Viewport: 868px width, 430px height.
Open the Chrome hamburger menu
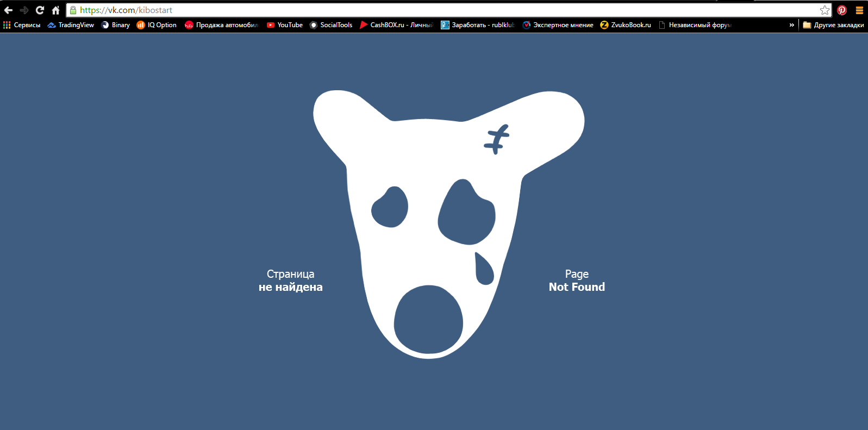(x=859, y=10)
